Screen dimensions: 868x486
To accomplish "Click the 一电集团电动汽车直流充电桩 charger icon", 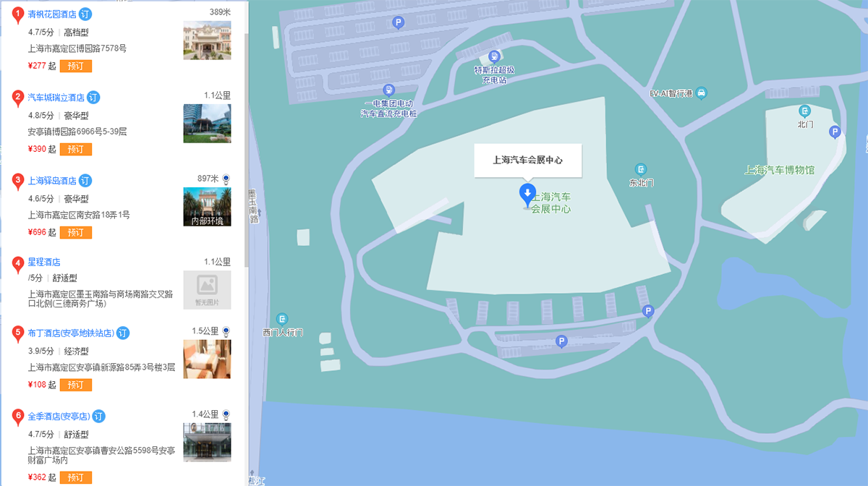I will [x=389, y=90].
